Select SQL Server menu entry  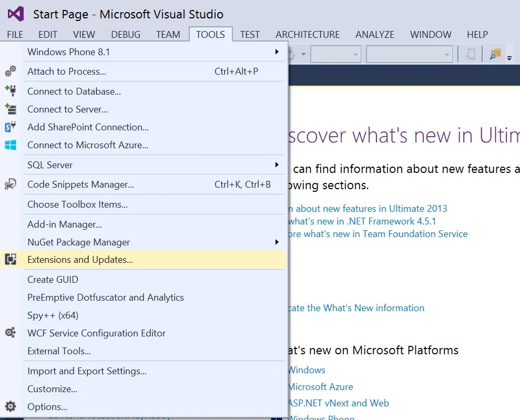click(143, 165)
